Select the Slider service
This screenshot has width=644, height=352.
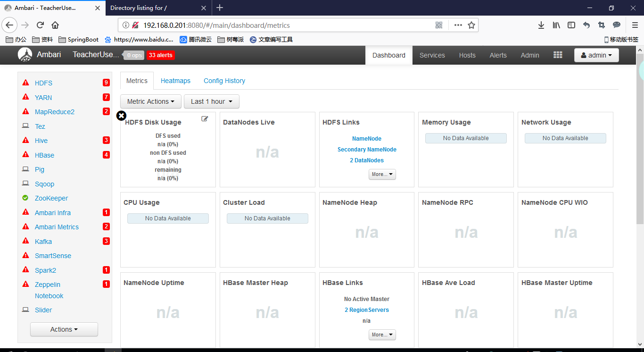[43, 310]
